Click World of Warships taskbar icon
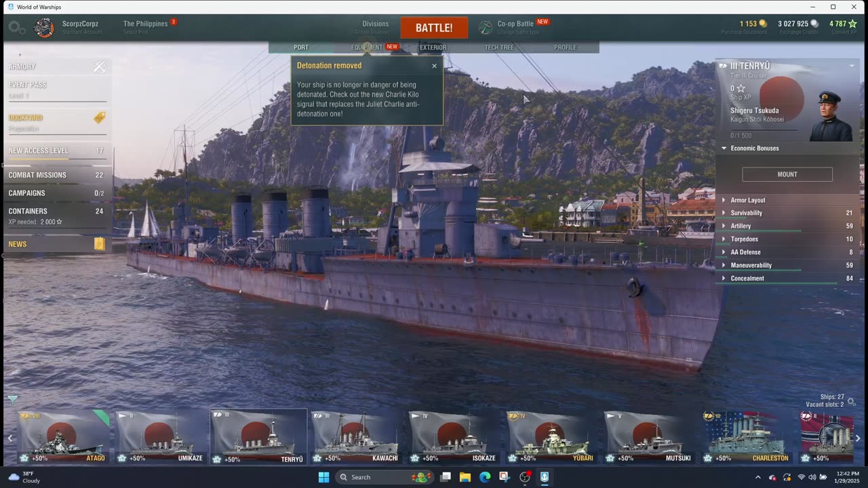The image size is (868, 488). pyautogui.click(x=545, y=477)
